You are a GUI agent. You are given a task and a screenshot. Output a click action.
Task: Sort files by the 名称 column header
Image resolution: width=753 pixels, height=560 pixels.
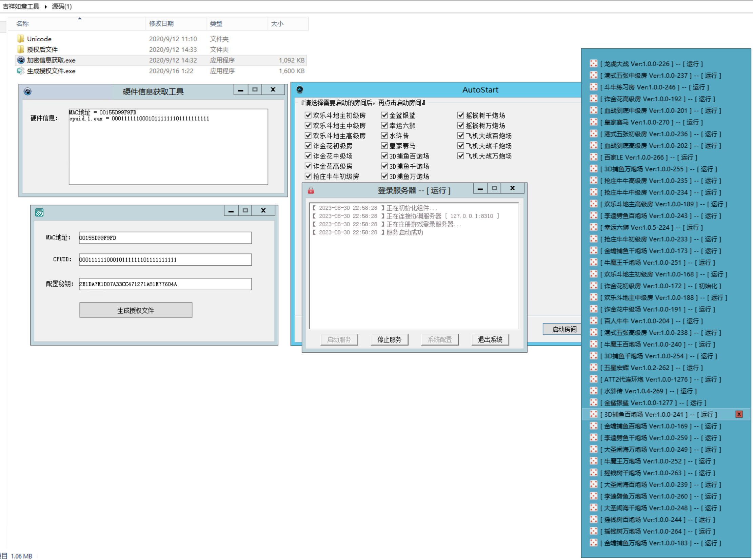[x=23, y=24]
